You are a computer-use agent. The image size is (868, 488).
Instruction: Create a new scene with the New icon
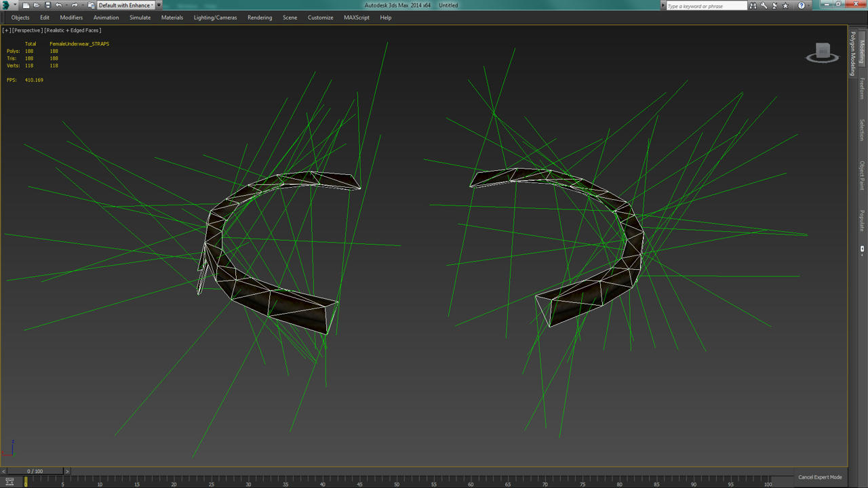coord(26,5)
